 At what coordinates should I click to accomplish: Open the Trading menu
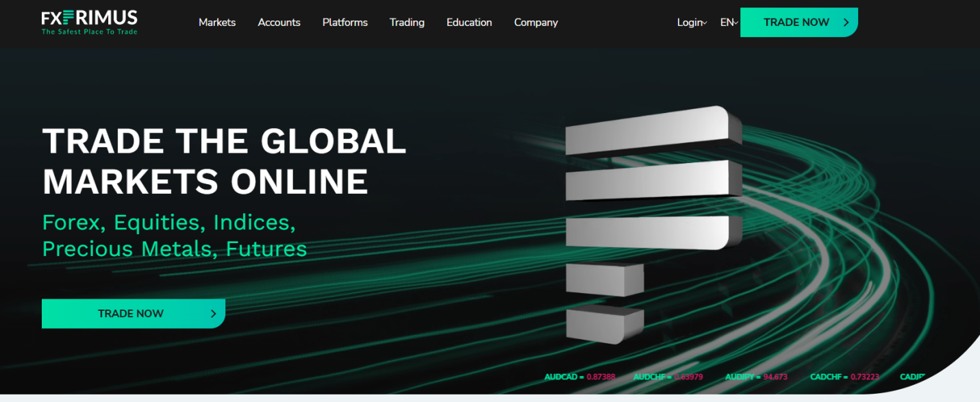tap(407, 22)
